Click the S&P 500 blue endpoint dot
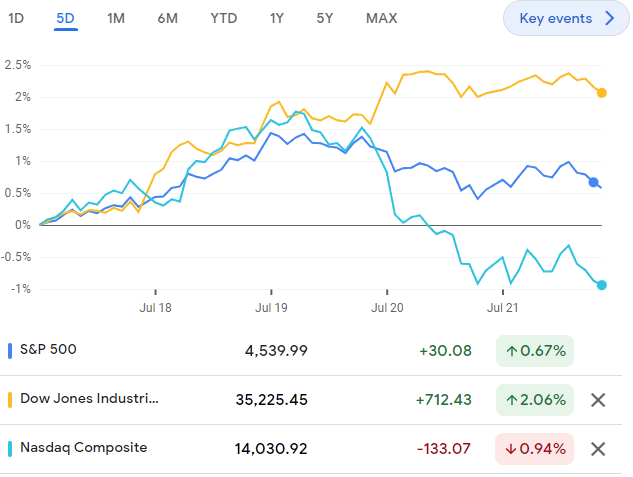This screenshot has height=477, width=633. tap(593, 182)
